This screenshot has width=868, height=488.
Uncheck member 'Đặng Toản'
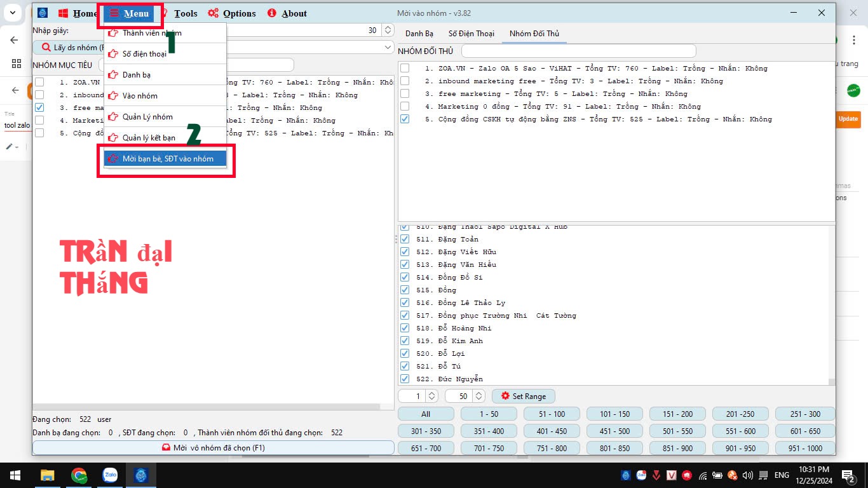[x=405, y=239]
